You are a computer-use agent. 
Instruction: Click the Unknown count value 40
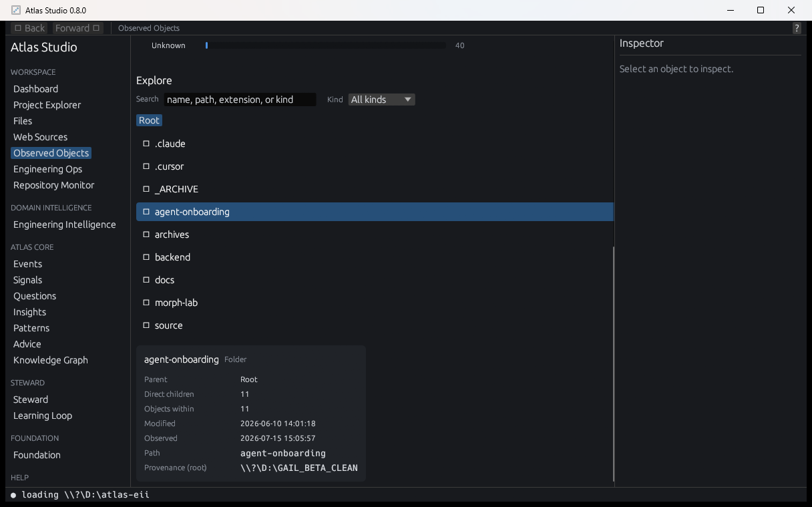click(x=459, y=45)
